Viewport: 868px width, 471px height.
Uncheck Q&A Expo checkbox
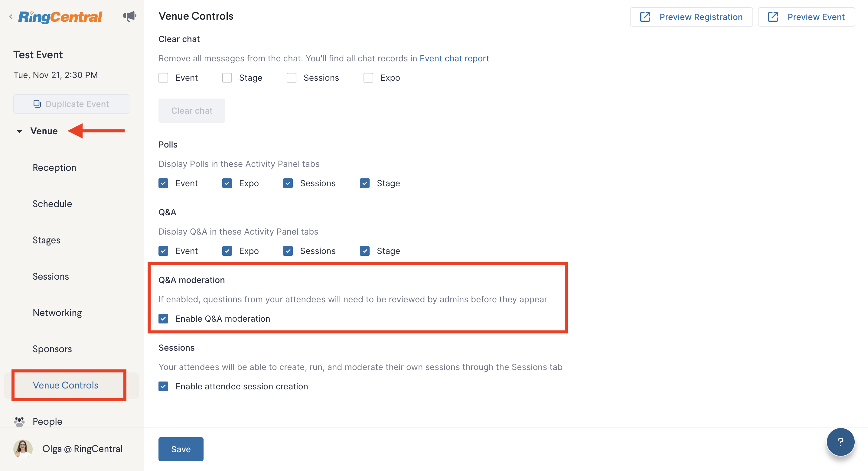(x=227, y=251)
